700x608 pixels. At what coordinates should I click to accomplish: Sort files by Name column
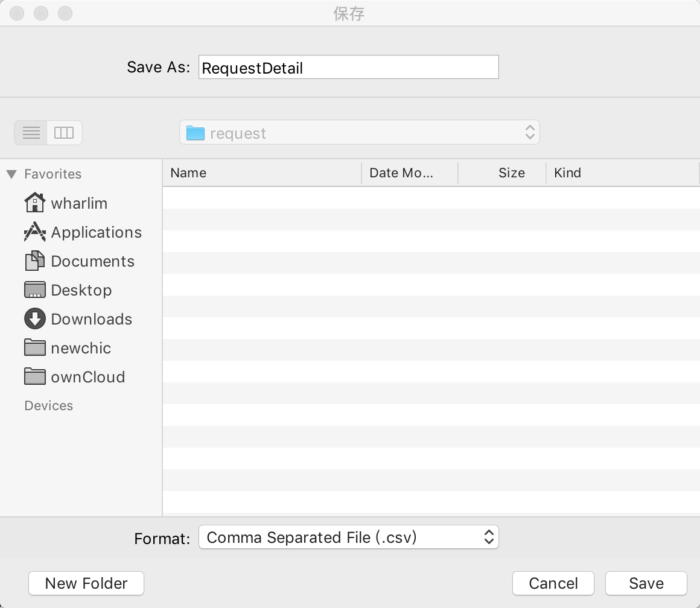point(262,173)
